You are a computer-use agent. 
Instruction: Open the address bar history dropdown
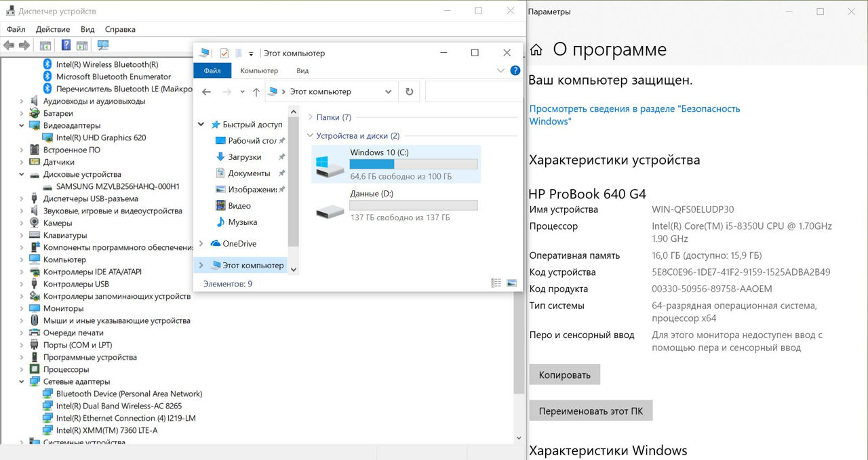click(x=388, y=91)
